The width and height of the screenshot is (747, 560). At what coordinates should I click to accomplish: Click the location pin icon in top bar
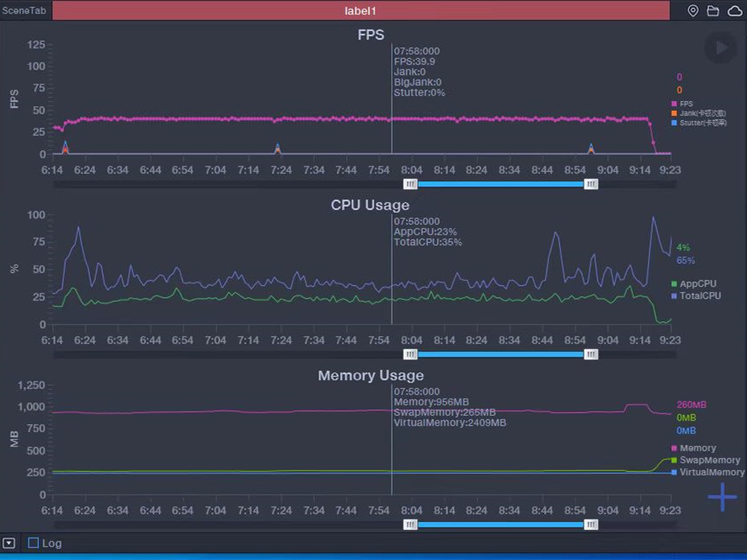tap(693, 11)
